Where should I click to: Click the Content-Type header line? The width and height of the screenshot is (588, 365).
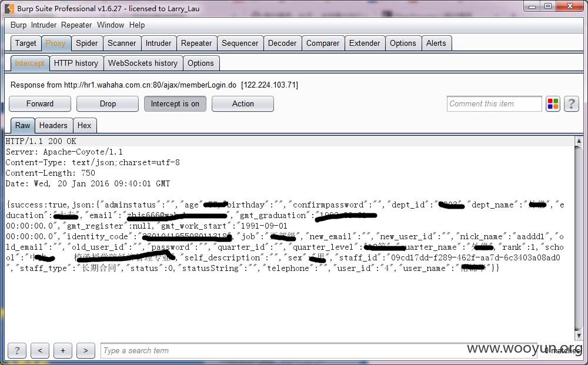[x=93, y=162]
